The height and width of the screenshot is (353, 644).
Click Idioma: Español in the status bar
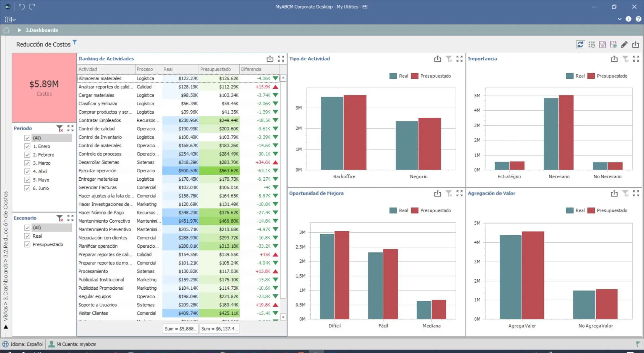click(23, 344)
